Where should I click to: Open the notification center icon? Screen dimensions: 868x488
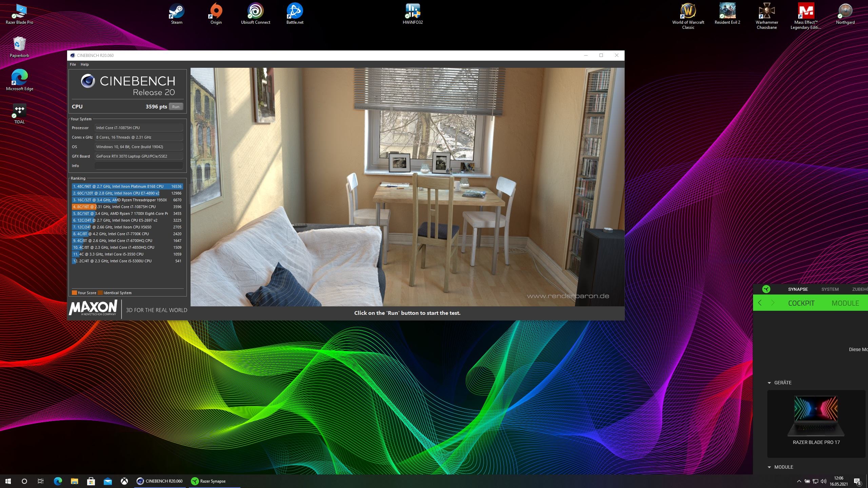(857, 481)
